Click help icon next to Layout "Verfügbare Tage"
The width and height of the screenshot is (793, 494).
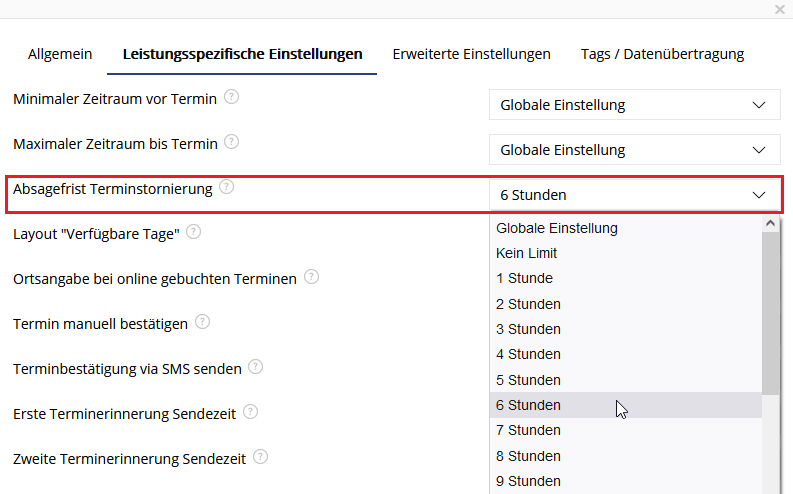pyautogui.click(x=194, y=232)
